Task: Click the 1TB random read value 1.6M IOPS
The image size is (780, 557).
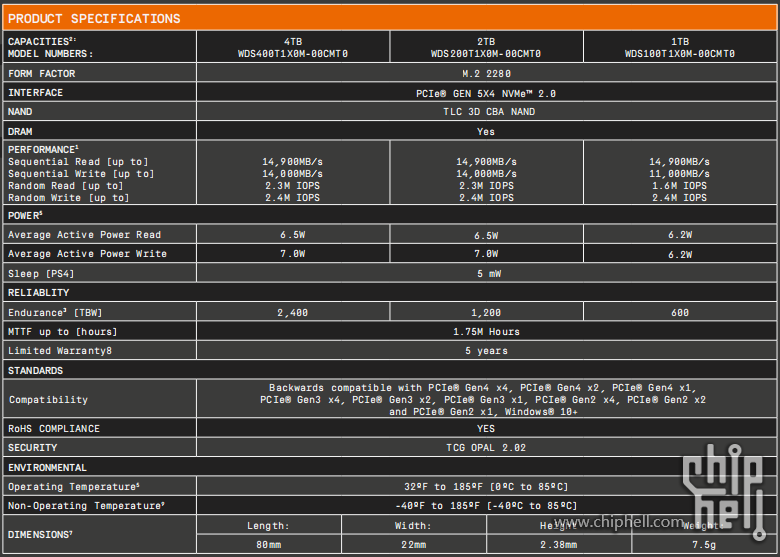Action: coord(680,186)
